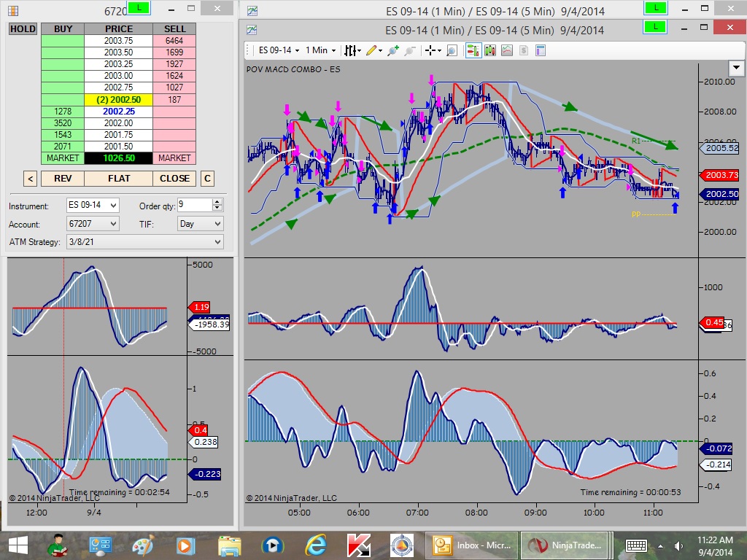
Task: Click the volume speaker tray icon
Action: 678,545
